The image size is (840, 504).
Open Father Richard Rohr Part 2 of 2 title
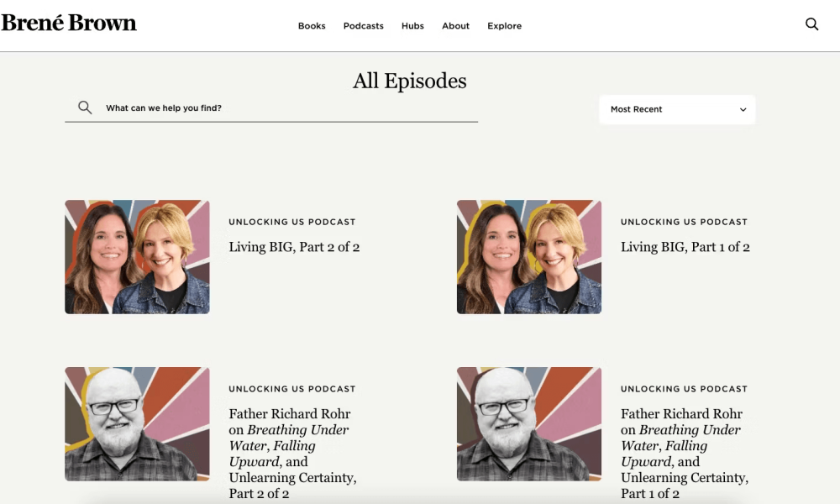point(292,453)
